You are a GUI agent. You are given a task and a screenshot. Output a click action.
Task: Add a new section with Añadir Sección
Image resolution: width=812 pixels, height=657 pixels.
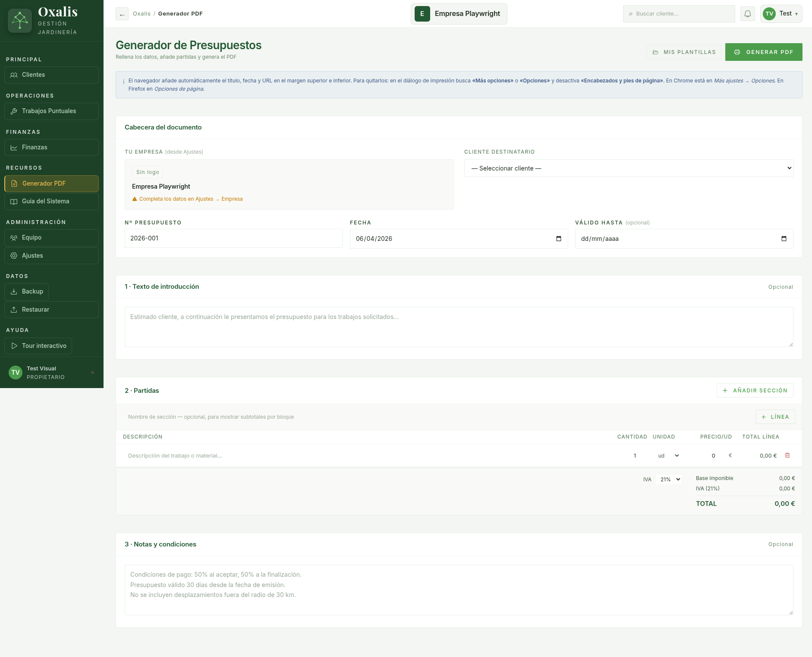click(755, 391)
